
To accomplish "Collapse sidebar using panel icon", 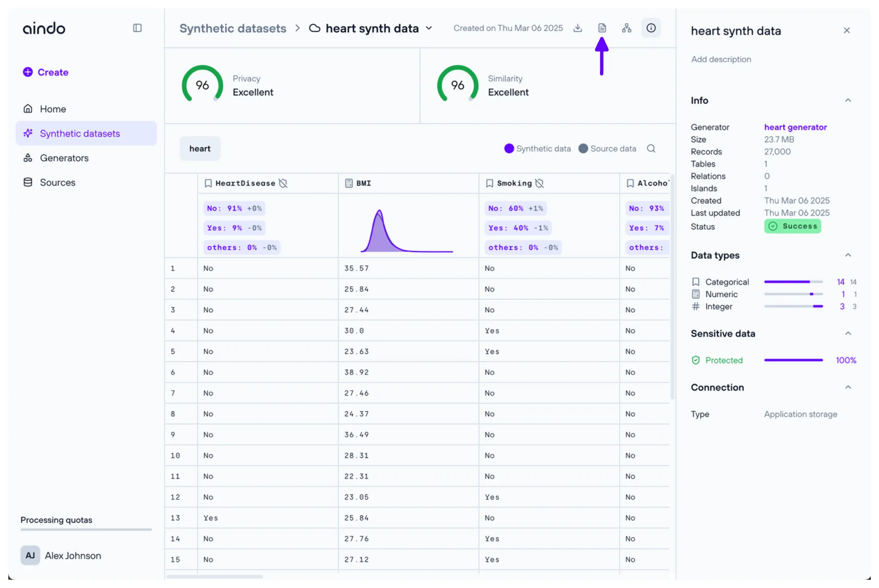I will click(137, 28).
